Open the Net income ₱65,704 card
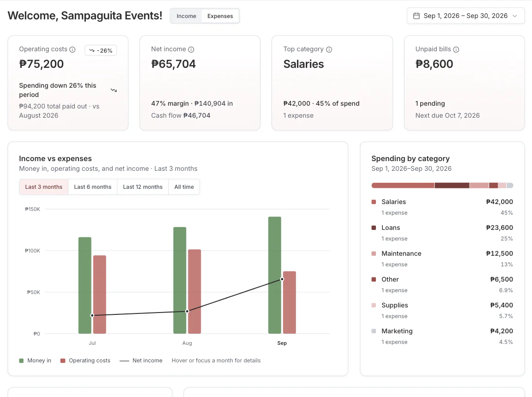 pos(200,83)
